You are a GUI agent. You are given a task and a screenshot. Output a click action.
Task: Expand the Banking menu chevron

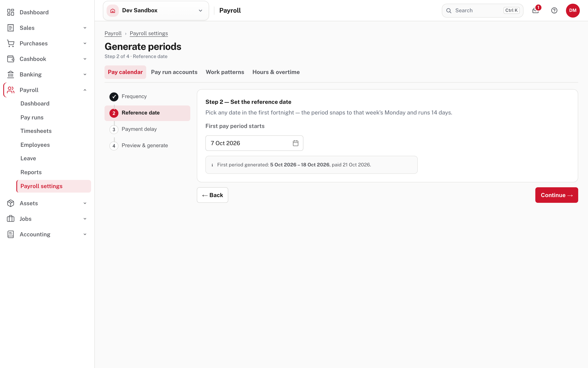[x=85, y=74]
